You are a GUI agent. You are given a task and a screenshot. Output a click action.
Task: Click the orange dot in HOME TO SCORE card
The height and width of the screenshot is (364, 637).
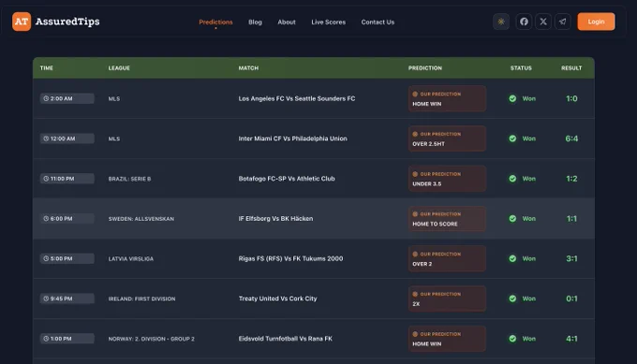coord(415,214)
